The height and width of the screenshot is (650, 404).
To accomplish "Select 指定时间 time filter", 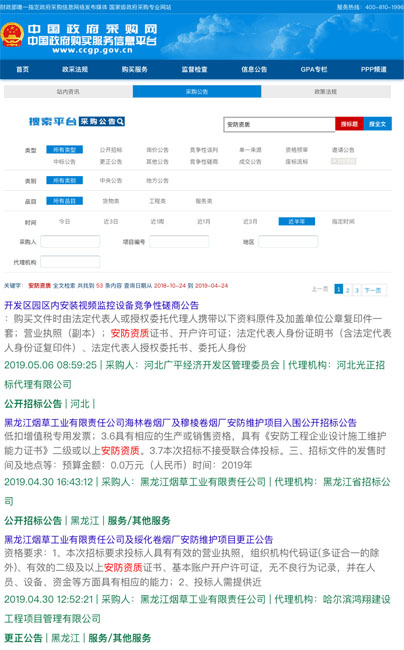I will pos(343,221).
